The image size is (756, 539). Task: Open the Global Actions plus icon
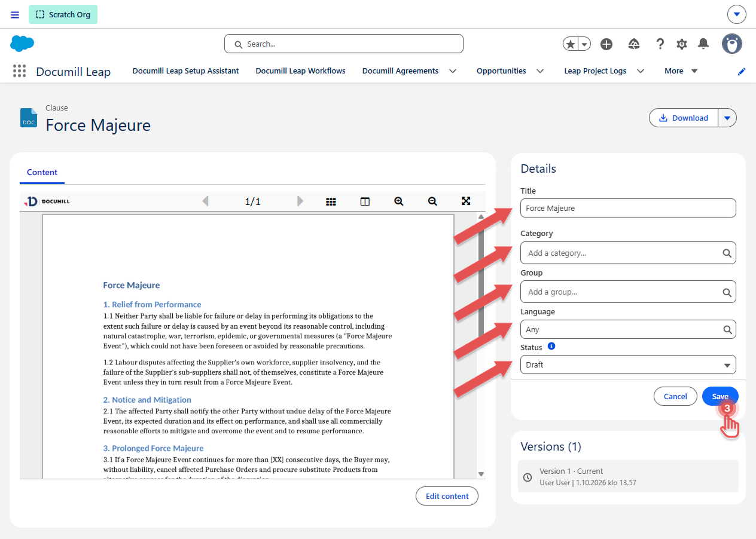pyautogui.click(x=606, y=44)
